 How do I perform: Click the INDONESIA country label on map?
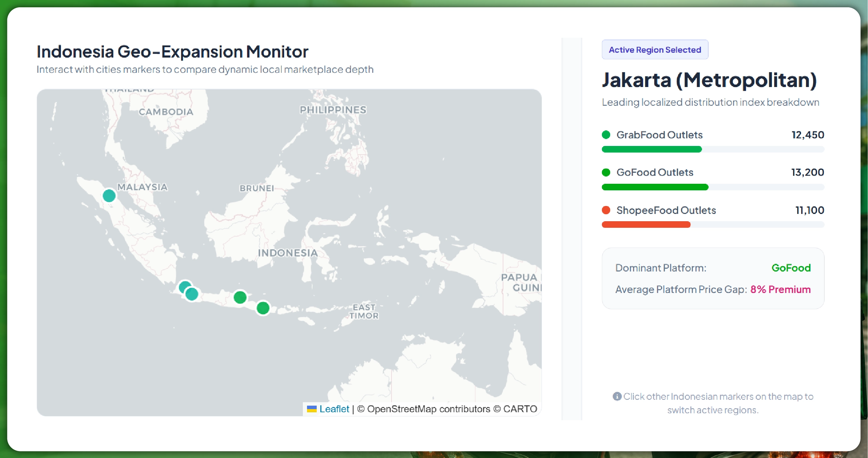(x=288, y=253)
